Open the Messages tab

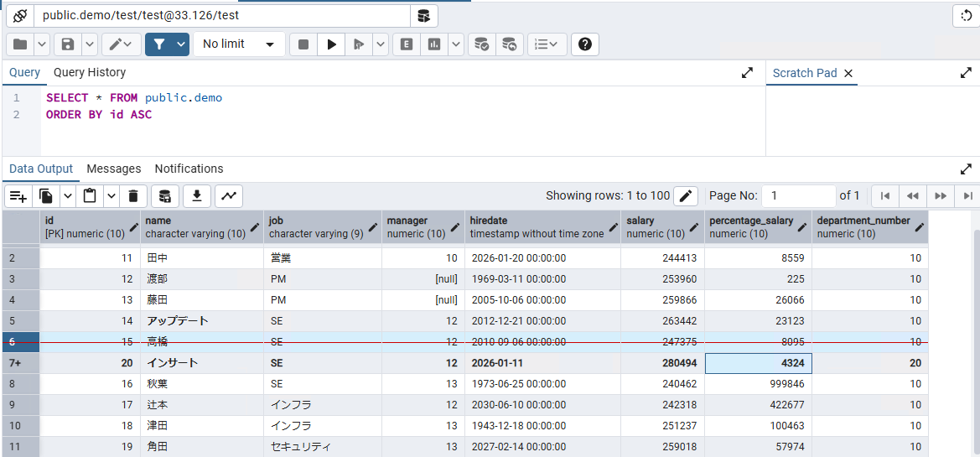[114, 169]
